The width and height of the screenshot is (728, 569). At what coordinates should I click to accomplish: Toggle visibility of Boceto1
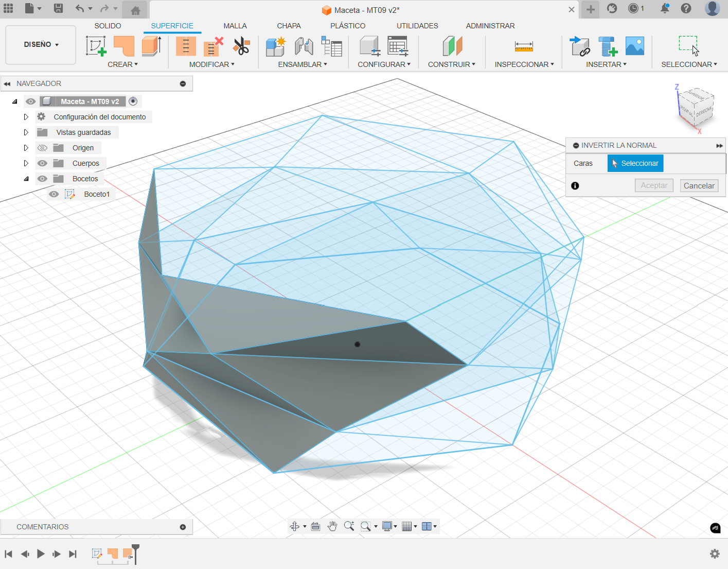pos(54,194)
